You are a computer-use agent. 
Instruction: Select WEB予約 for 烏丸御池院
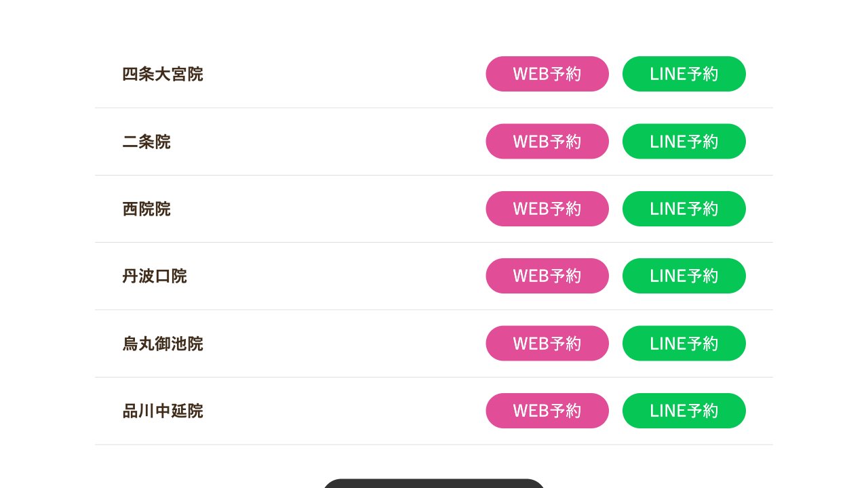click(x=547, y=344)
